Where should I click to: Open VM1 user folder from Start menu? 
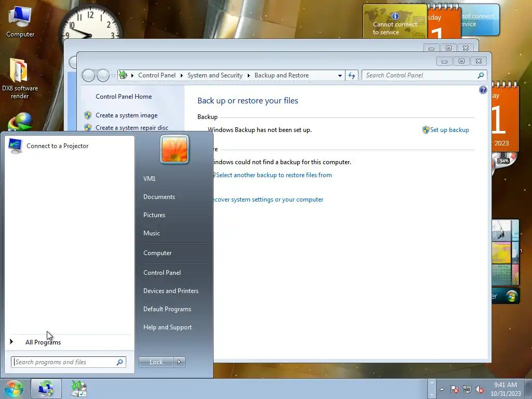(149, 179)
